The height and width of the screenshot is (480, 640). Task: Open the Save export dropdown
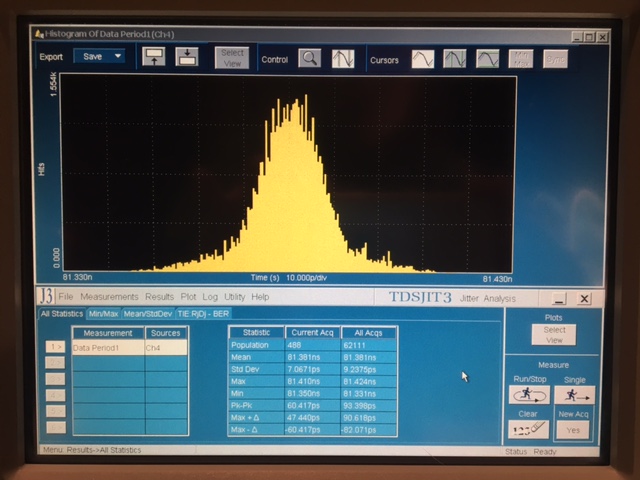100,56
